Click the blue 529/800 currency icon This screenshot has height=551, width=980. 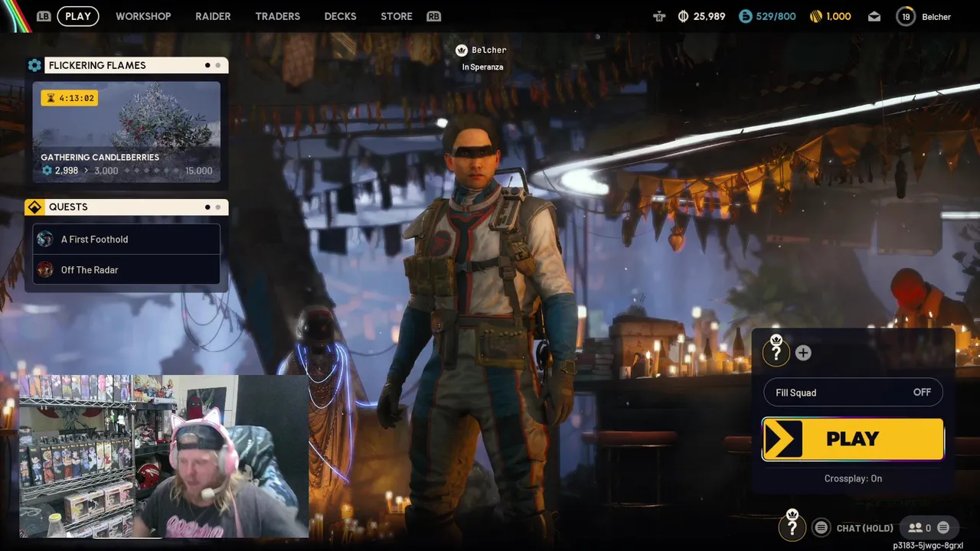click(x=746, y=16)
